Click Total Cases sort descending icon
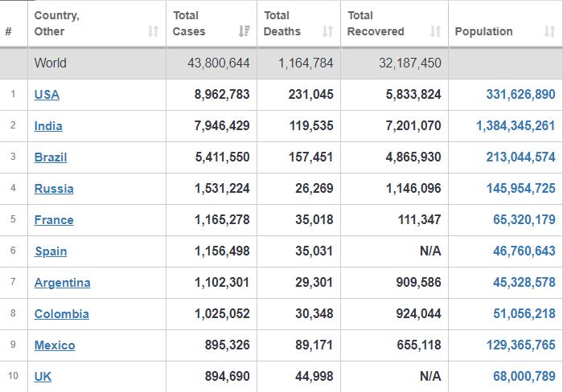563x392 pixels. [x=245, y=31]
